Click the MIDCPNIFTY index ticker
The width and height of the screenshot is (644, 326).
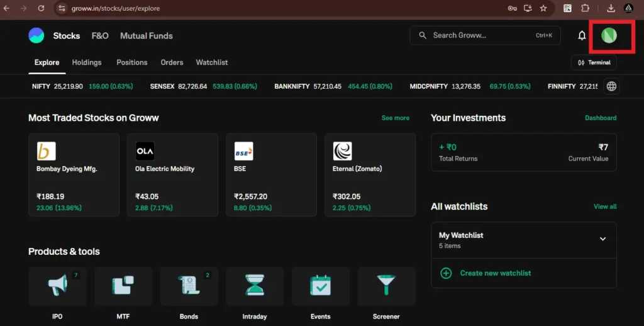470,86
